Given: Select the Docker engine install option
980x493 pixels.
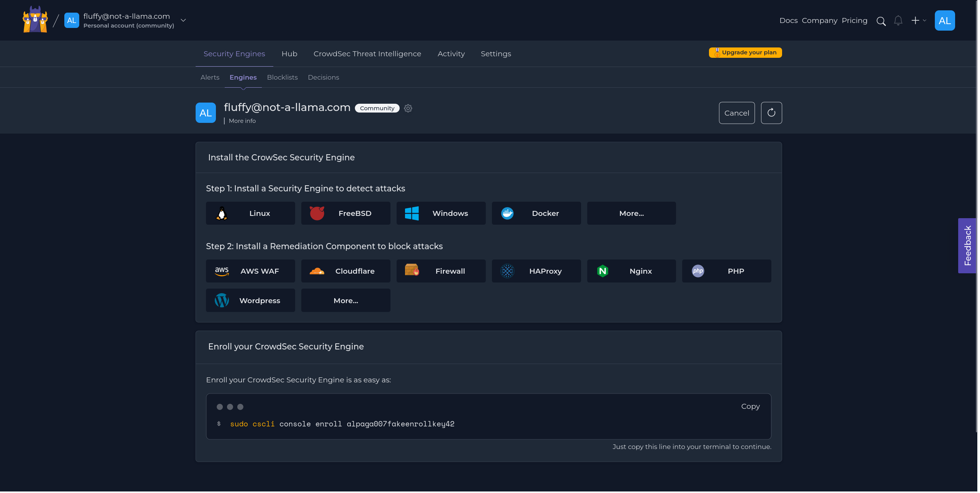Looking at the screenshot, I should 536,213.
